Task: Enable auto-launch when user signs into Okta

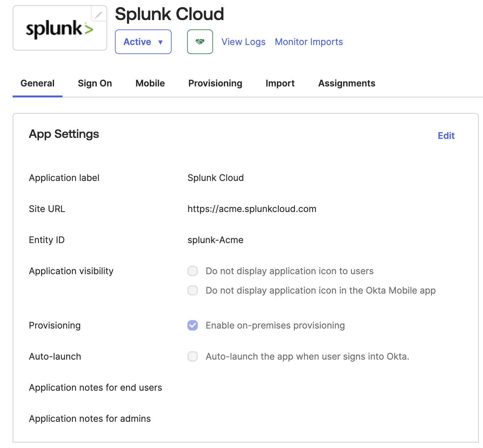Action: point(193,356)
